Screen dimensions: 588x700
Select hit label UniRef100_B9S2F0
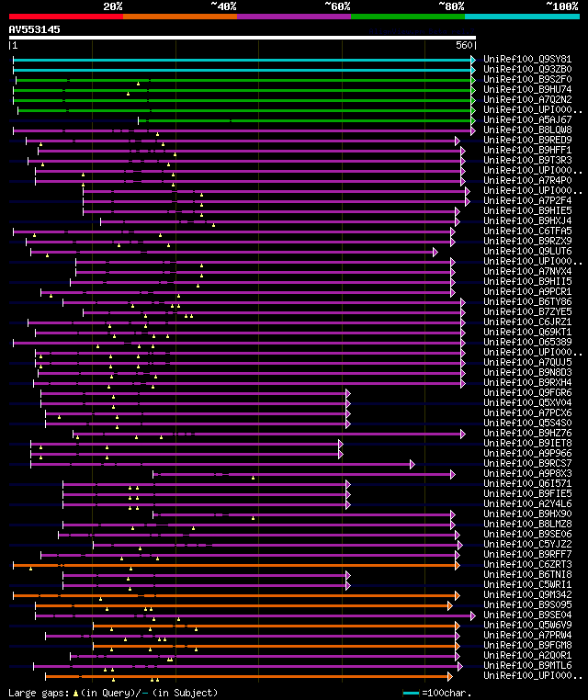(x=527, y=79)
